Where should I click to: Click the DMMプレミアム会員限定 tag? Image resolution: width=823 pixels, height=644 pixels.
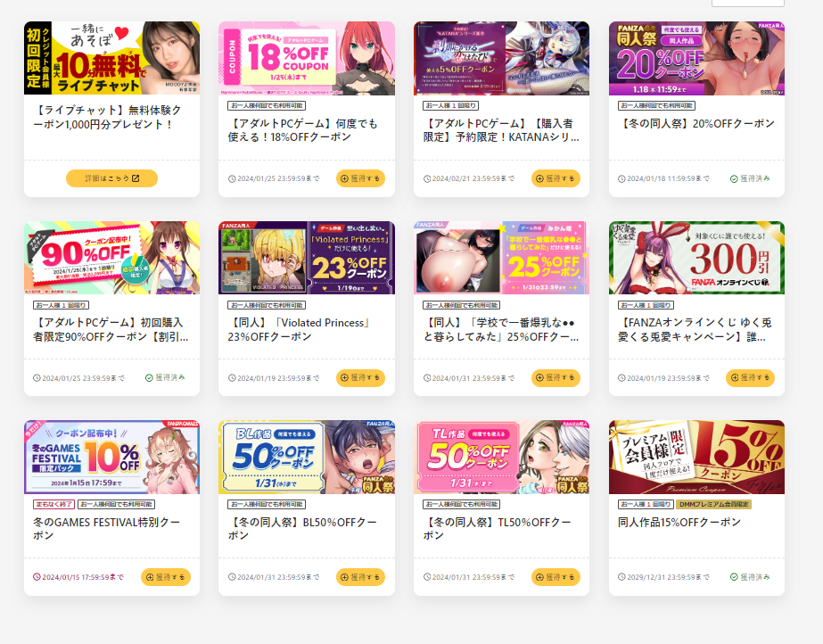click(x=714, y=504)
